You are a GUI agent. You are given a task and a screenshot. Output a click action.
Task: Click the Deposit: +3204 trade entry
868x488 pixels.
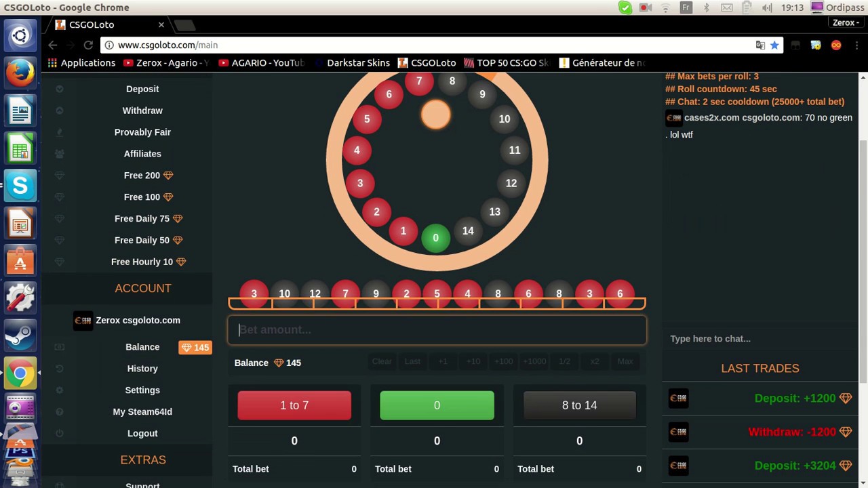pos(759,466)
